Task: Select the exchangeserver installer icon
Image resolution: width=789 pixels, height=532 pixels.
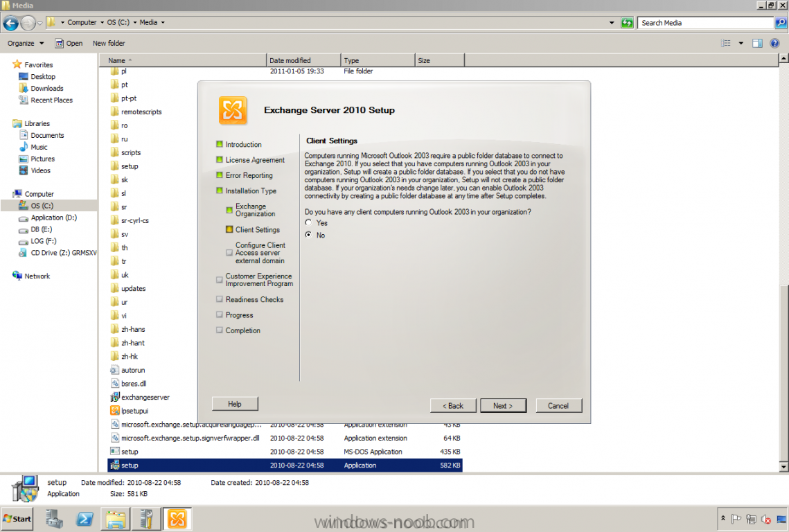Action: [x=115, y=397]
